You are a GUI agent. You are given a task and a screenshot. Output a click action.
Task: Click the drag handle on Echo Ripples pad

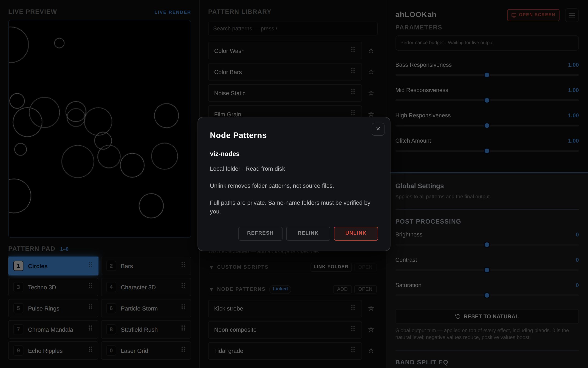(x=90, y=349)
